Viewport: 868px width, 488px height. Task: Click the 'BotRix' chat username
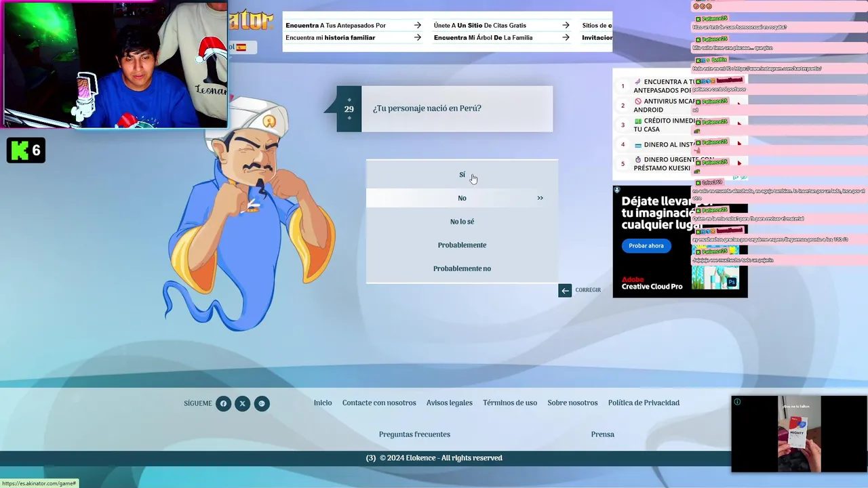coord(719,60)
